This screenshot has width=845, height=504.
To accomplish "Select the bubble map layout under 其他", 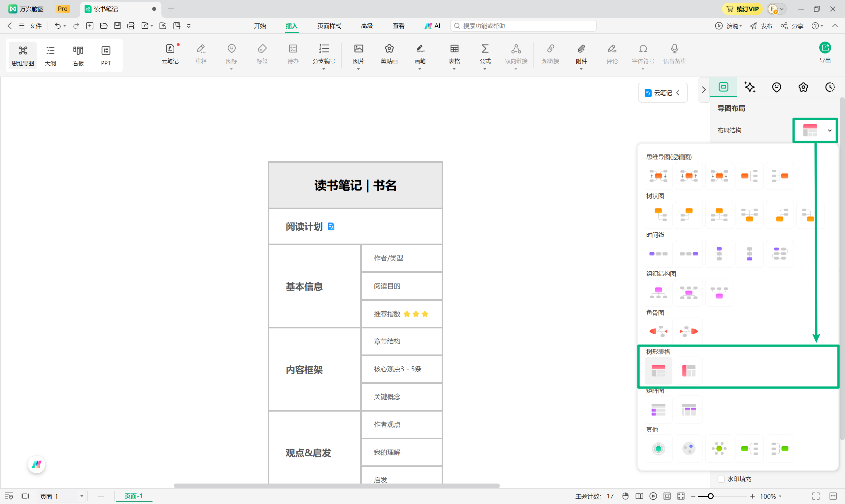I will click(689, 449).
